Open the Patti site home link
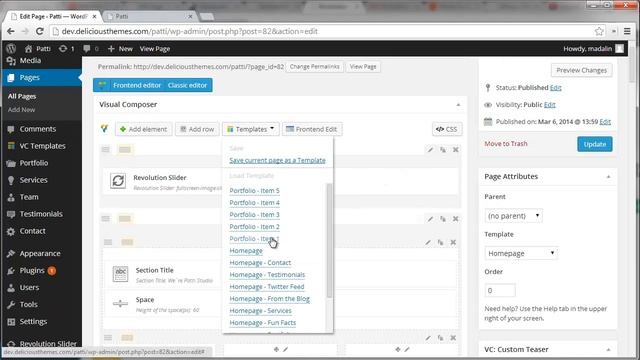The height and width of the screenshot is (360, 640). click(38, 49)
